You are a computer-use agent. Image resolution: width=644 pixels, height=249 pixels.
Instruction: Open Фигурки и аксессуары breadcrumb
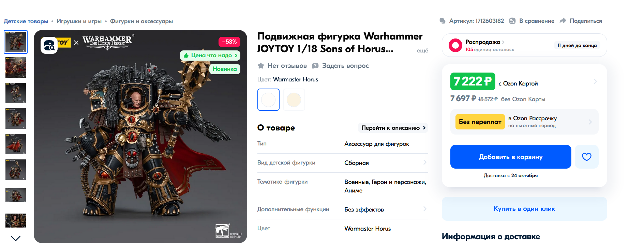point(141,21)
